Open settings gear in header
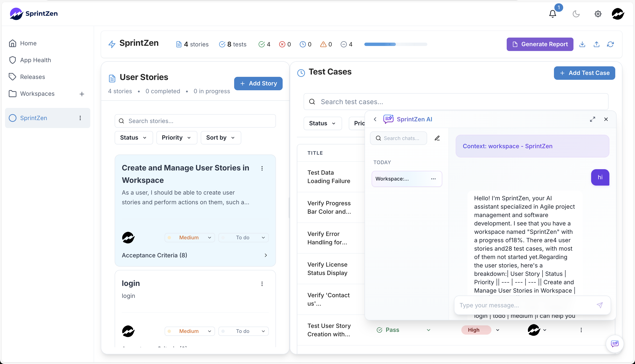635x364 pixels. coord(598,14)
